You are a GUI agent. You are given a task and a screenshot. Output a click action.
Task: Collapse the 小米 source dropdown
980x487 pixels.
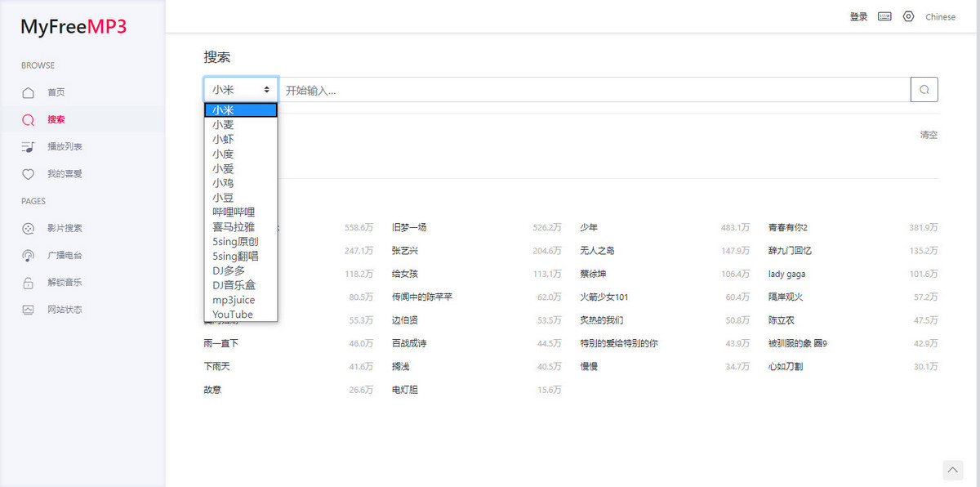point(241,90)
